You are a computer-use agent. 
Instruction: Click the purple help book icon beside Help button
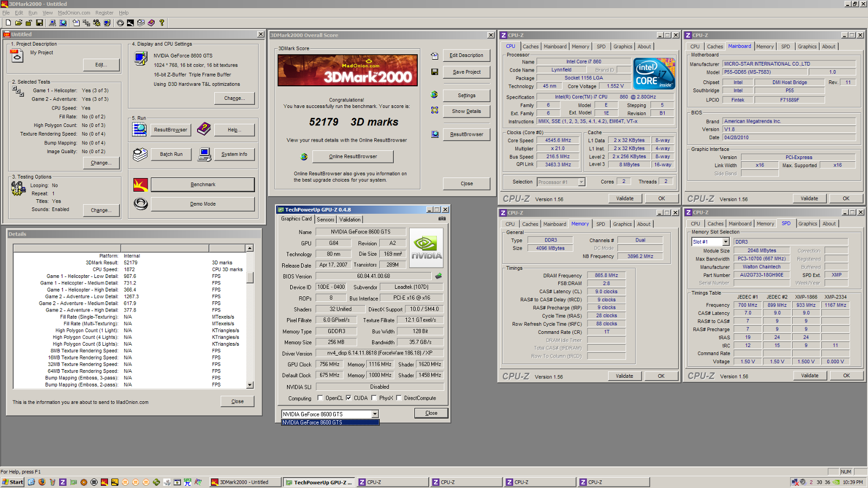(203, 129)
